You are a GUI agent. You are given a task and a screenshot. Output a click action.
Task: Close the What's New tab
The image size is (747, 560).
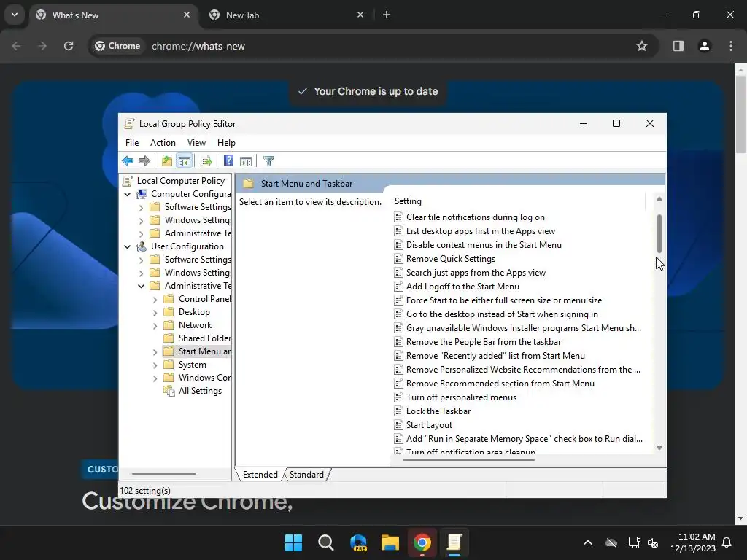click(x=187, y=15)
